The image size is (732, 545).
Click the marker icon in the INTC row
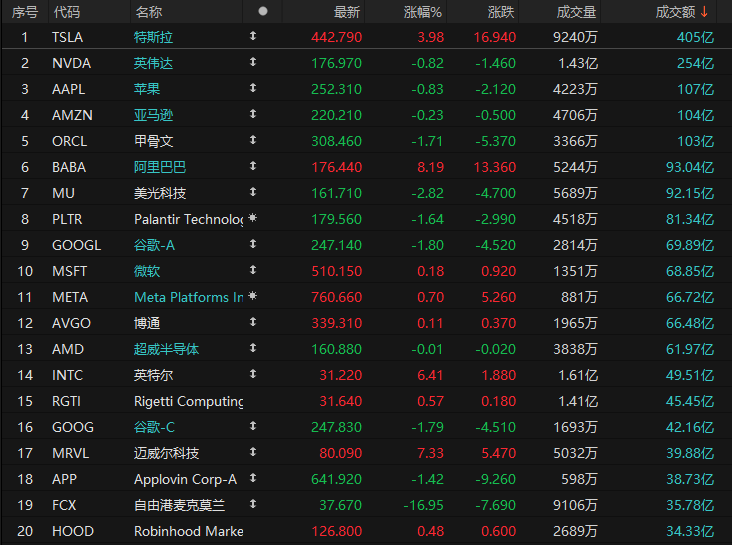pyautogui.click(x=253, y=374)
